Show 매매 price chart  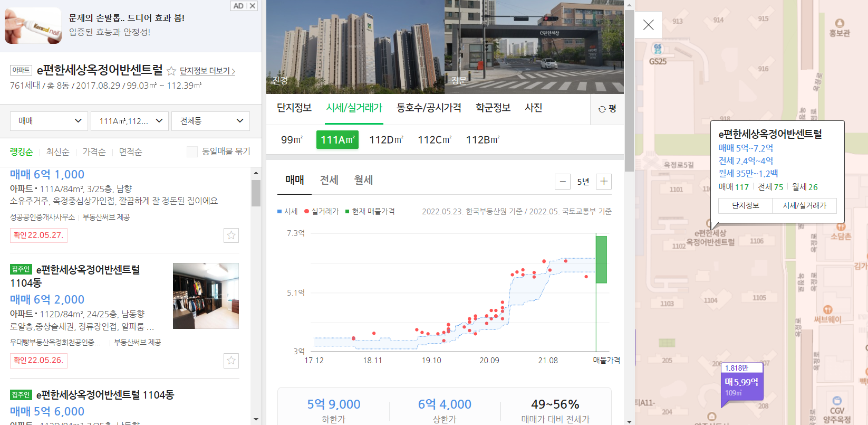[295, 180]
